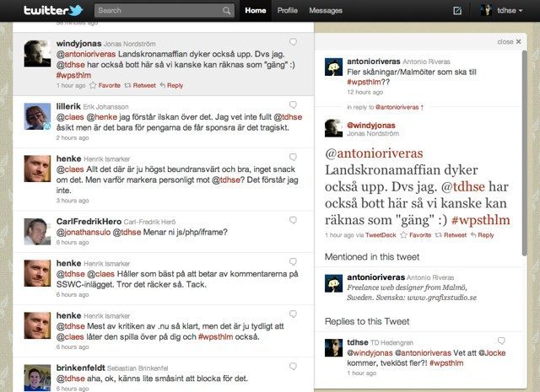Click '3 hours ago' timestamp on henke tweet
The image size is (540, 392).
coord(73,201)
